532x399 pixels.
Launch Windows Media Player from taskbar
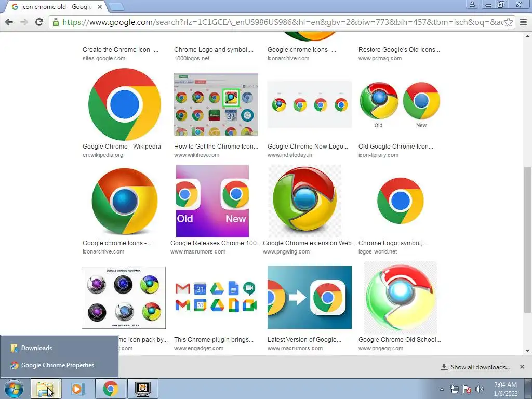77,389
